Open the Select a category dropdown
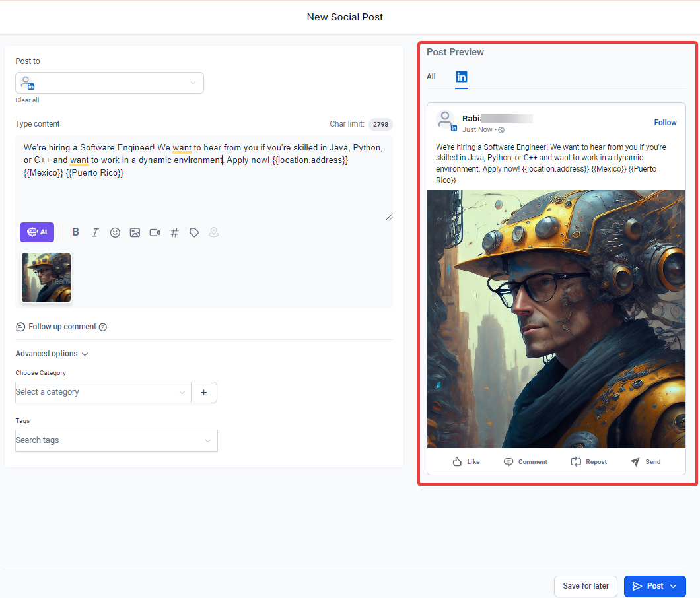 coord(103,392)
